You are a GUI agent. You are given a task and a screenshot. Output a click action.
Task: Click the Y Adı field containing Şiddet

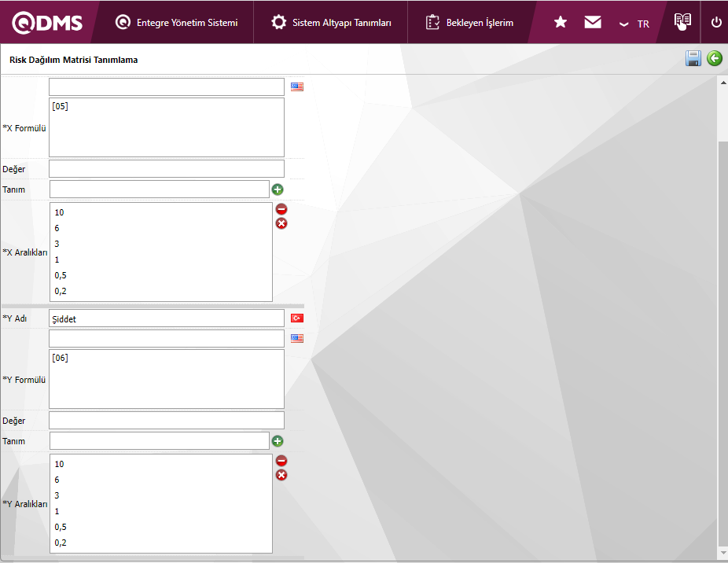(167, 318)
